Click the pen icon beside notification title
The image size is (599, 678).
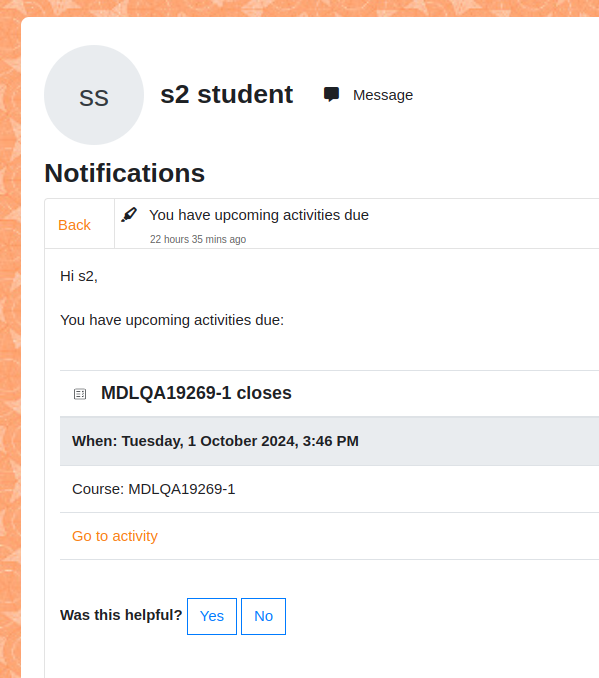[129, 215]
